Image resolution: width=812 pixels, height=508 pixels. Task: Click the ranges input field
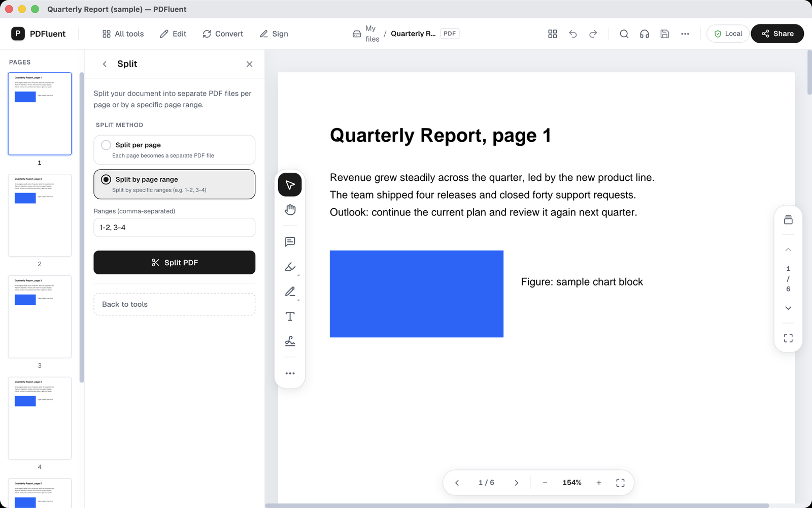click(174, 228)
